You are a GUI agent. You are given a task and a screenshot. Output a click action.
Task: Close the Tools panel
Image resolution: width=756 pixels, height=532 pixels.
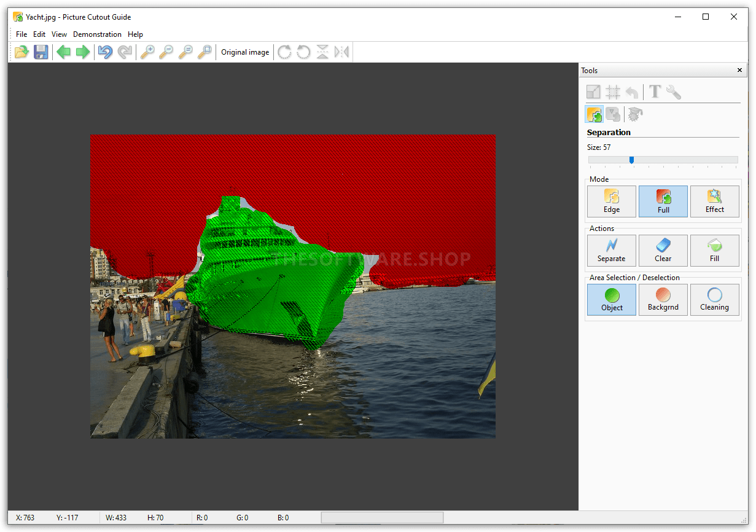[739, 71]
